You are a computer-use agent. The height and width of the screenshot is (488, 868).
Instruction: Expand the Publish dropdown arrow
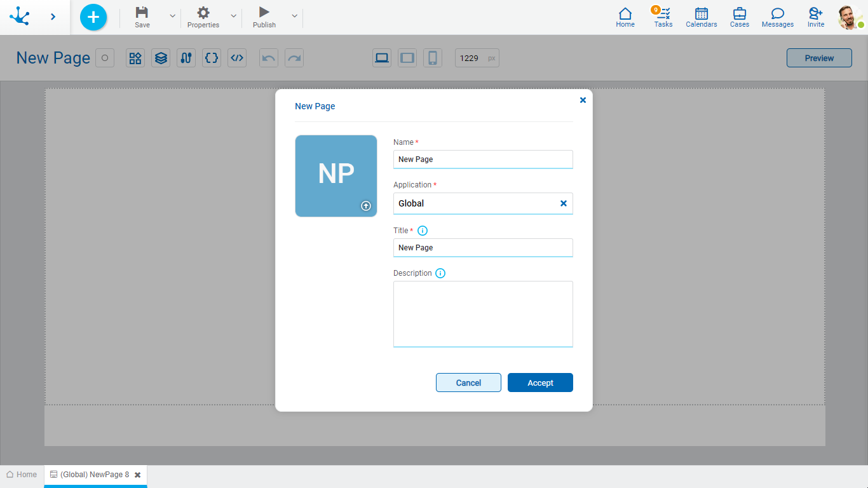tap(294, 16)
